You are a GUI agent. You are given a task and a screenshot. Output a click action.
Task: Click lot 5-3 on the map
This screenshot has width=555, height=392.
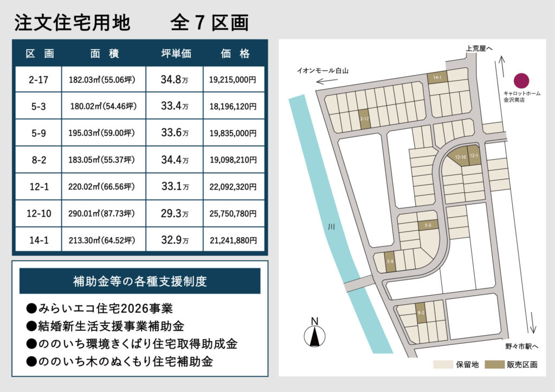point(427,225)
